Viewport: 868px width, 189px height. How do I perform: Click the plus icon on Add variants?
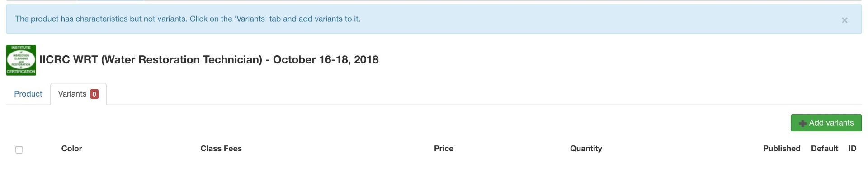(802, 123)
